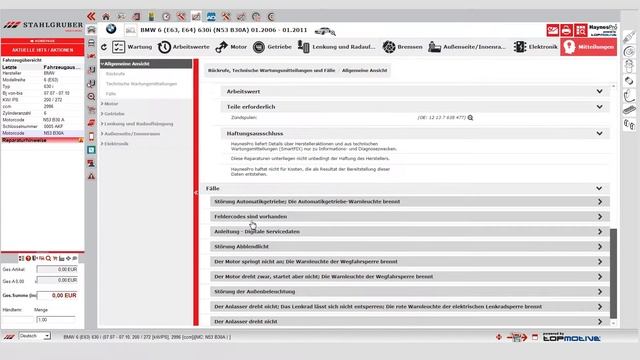Open the Bremsen tab
The width and height of the screenshot is (640, 360).
pyautogui.click(x=402, y=47)
